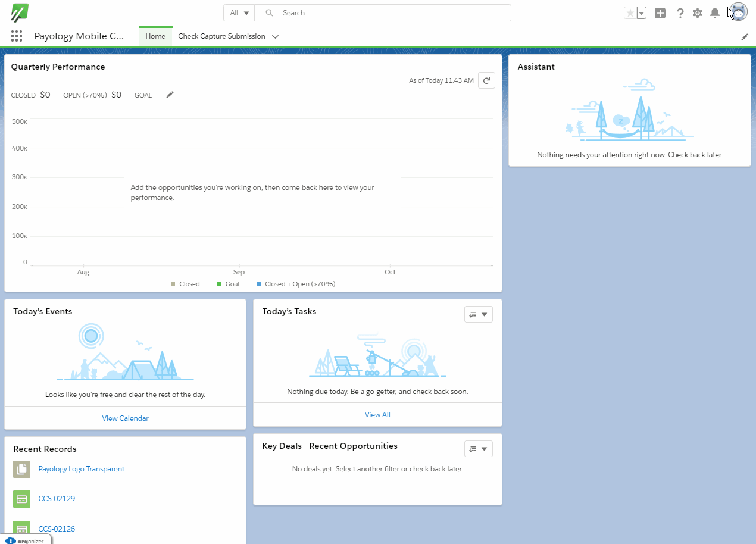Screen dimensions: 756x544
Task: Open Key Deals filter dropdown
Action: (478, 449)
